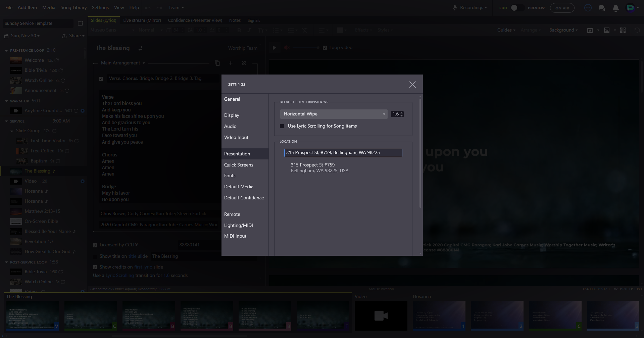Switch to Live stream (Mirror) tab
644x338 pixels.
[x=142, y=20]
